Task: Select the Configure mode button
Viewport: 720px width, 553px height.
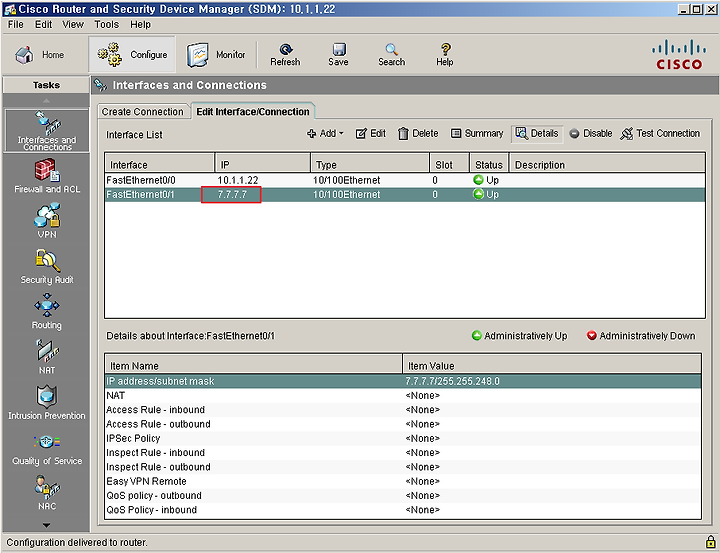Action: click(x=132, y=55)
